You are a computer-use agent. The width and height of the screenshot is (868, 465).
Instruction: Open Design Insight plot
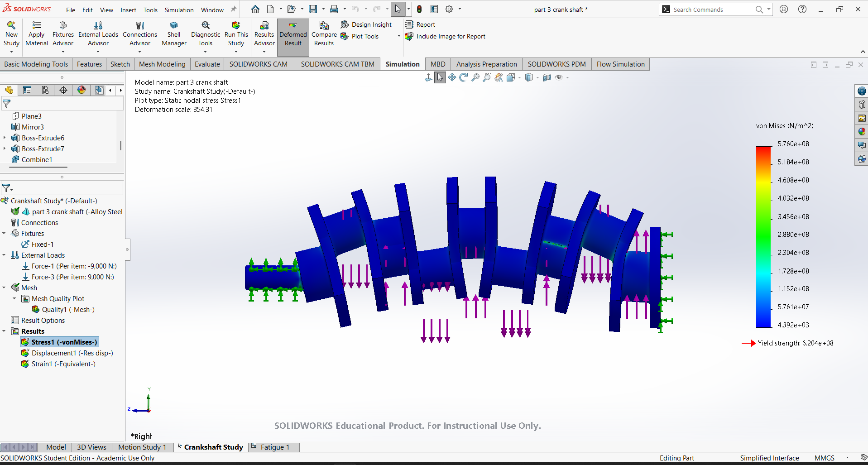click(366, 24)
